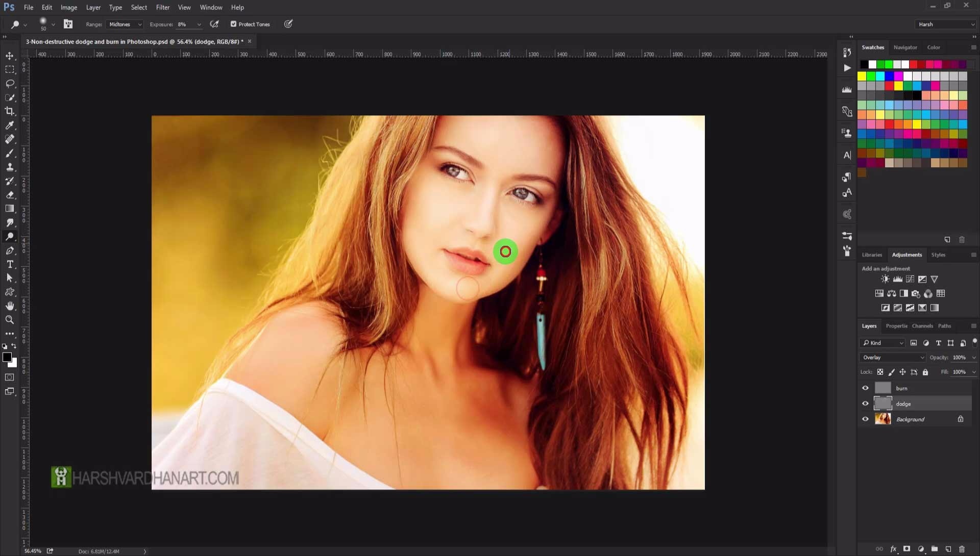This screenshot has width=980, height=556.
Task: Select the Healing Brush tool
Action: [10, 139]
